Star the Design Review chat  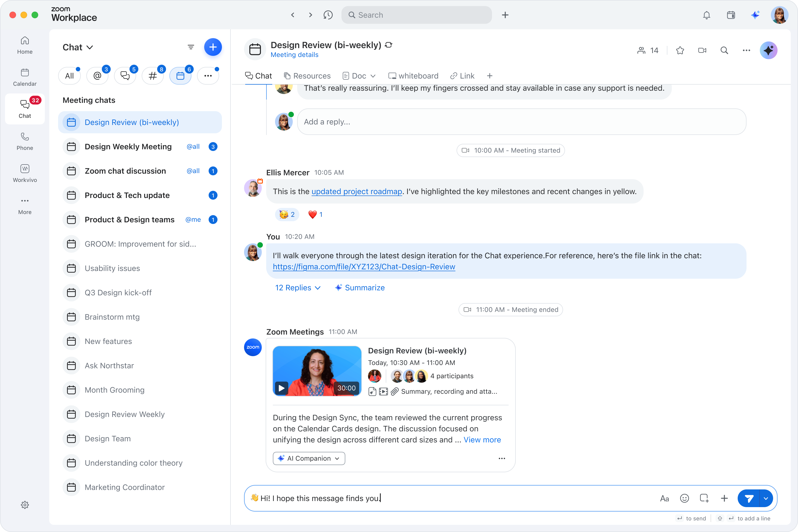click(680, 51)
